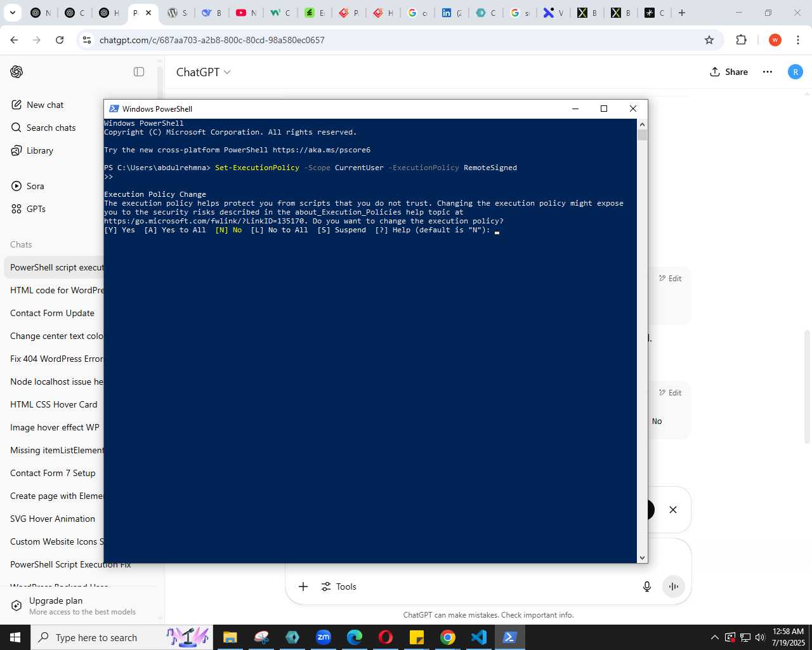
Task: View site information icon in address bar
Action: (x=87, y=40)
